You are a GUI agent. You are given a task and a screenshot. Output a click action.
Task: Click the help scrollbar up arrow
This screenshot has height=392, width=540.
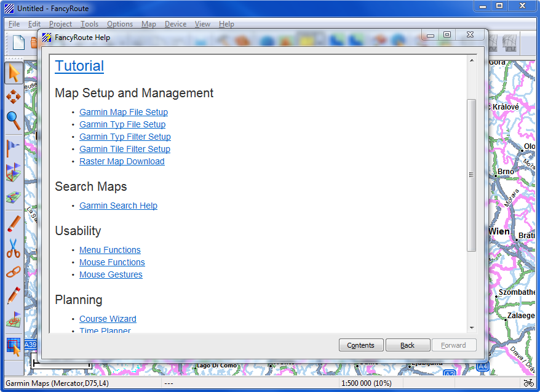pyautogui.click(x=472, y=60)
